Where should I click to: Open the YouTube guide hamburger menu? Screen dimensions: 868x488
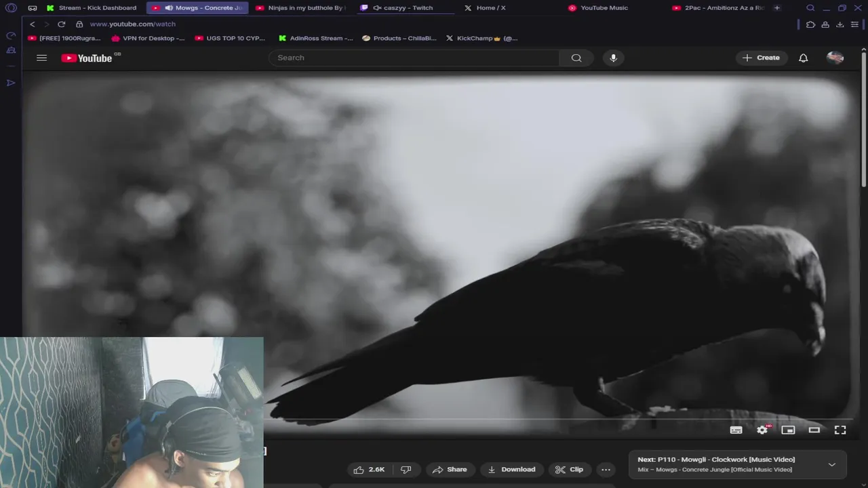pyautogui.click(x=41, y=58)
